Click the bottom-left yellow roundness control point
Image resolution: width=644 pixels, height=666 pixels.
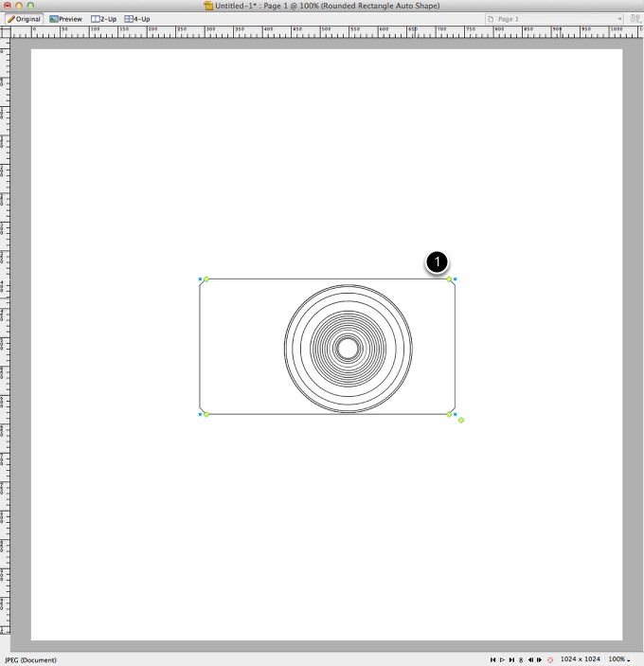pos(206,414)
